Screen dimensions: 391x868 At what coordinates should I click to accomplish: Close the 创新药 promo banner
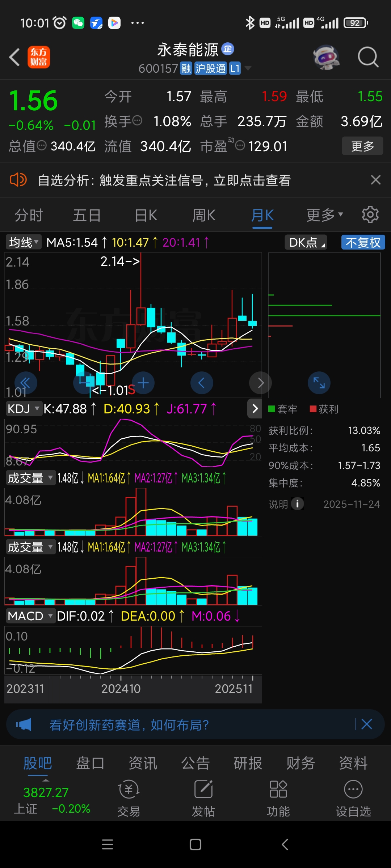point(367,724)
